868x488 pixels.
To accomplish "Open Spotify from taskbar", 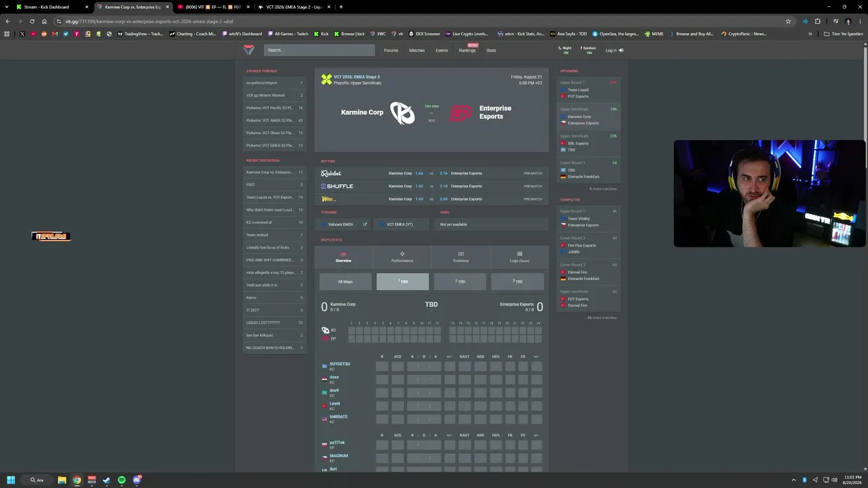I will click(121, 480).
